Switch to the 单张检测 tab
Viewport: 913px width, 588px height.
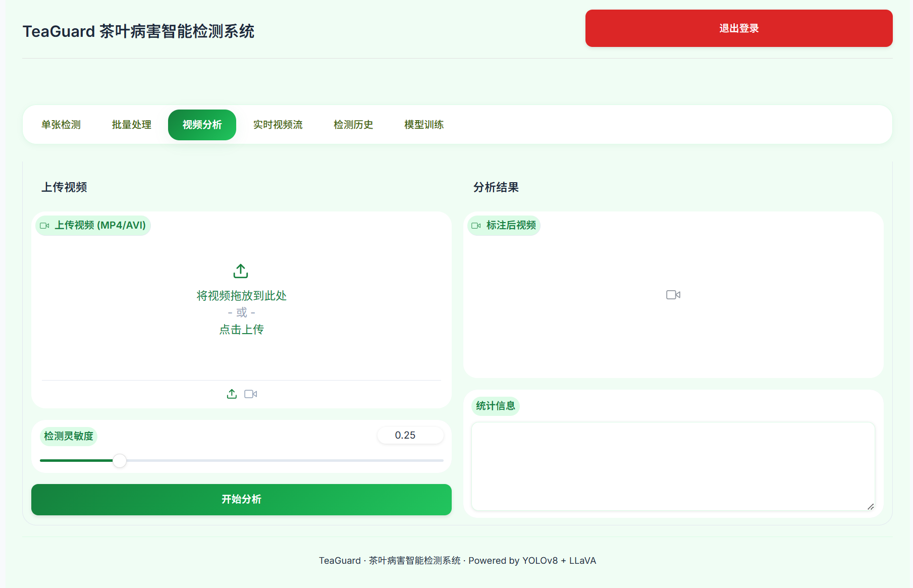pyautogui.click(x=61, y=125)
